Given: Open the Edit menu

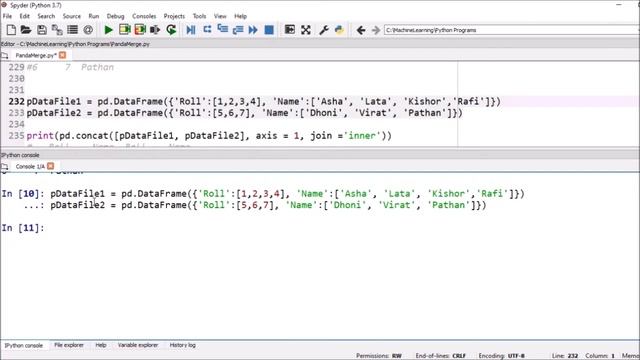Looking at the screenshot, I should coord(24,16).
